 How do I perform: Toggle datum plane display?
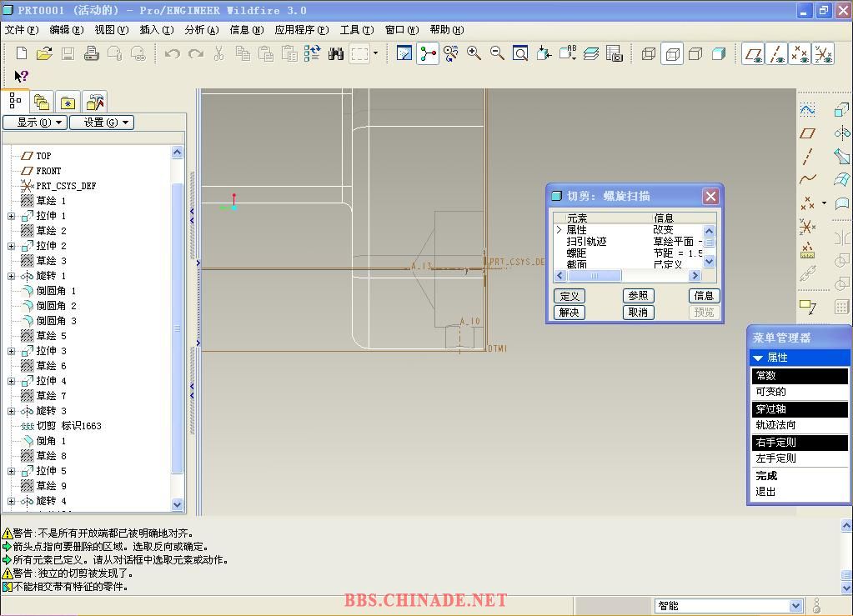(x=754, y=54)
